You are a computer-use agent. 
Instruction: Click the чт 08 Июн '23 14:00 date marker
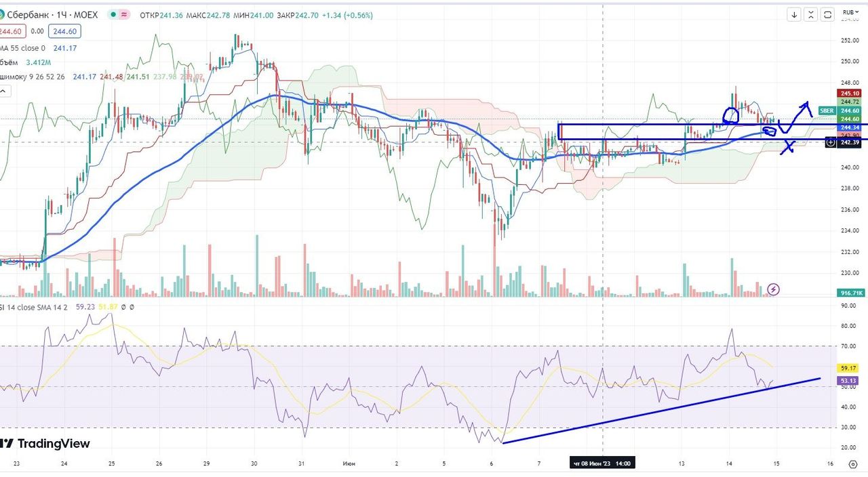[x=602, y=463]
